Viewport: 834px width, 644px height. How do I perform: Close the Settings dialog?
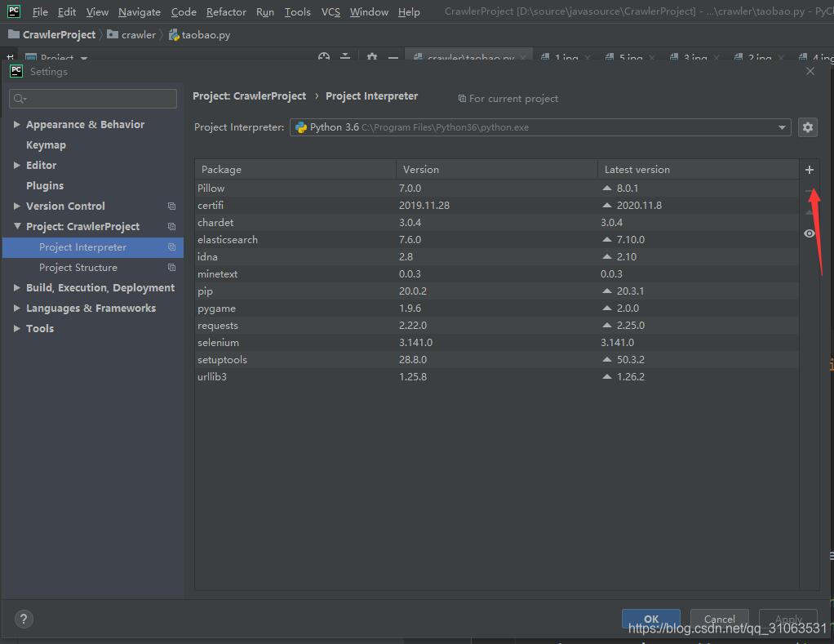[810, 71]
